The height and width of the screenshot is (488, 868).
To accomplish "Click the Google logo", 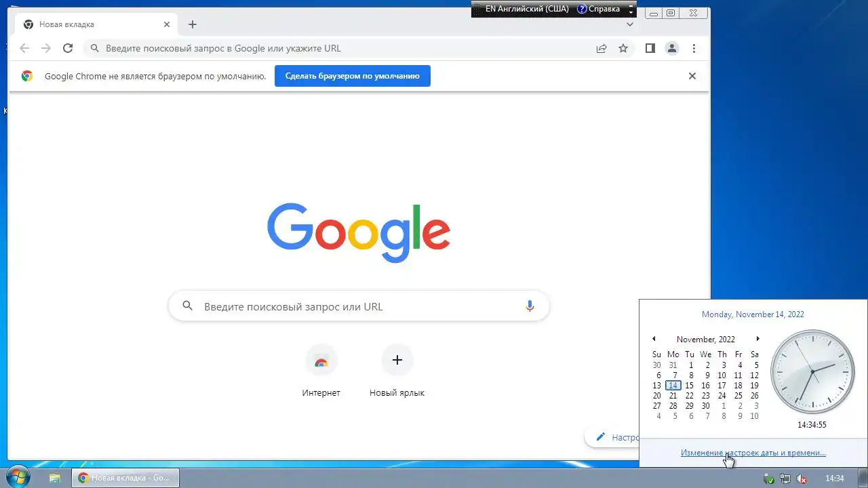I will point(359,232).
